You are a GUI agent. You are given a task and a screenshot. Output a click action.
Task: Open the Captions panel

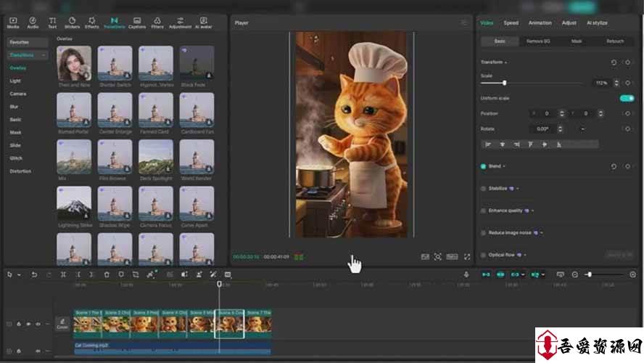[137, 22]
